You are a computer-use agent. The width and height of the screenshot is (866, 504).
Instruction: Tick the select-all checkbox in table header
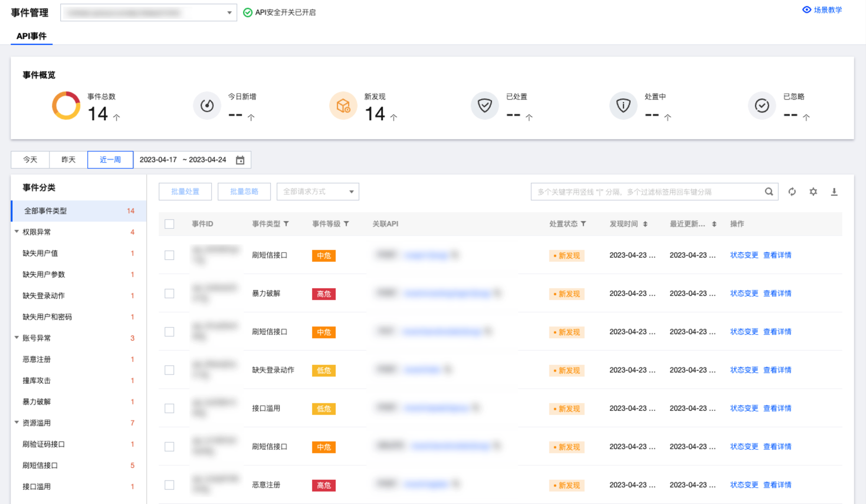(169, 224)
